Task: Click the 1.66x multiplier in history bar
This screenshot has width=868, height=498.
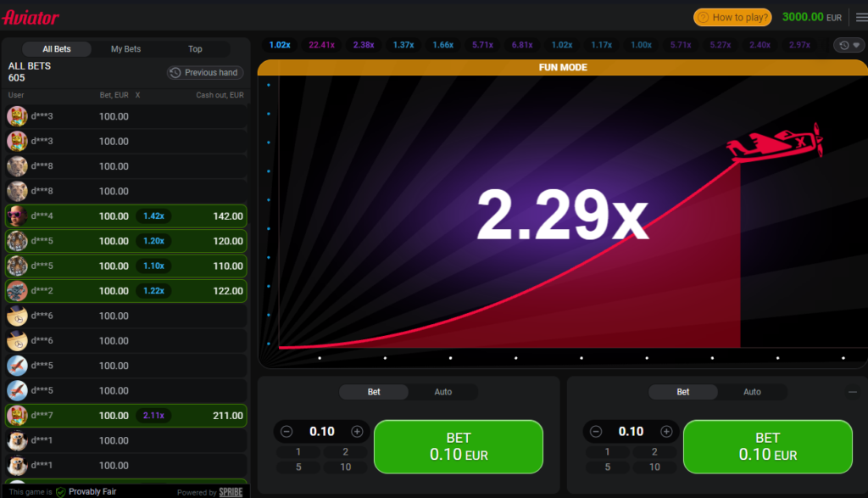Action: (x=442, y=45)
